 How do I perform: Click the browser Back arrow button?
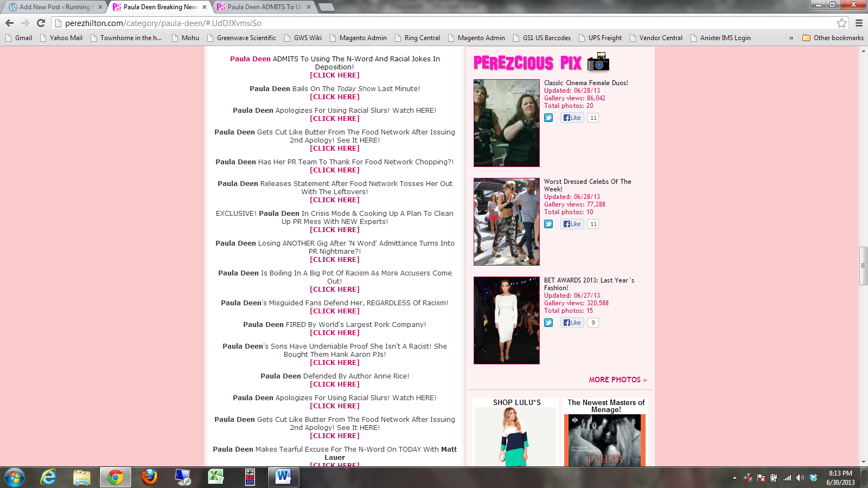click(9, 23)
